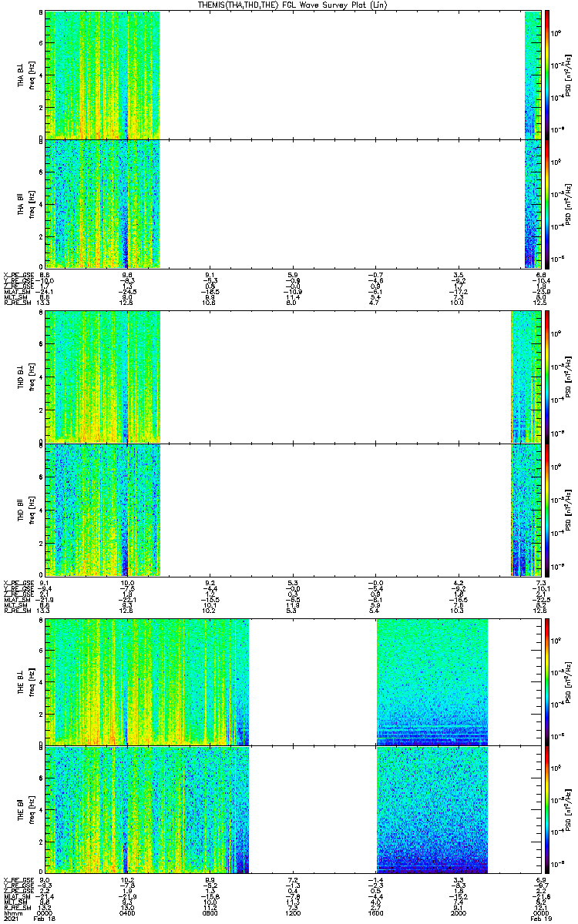578x924 pixels.
Task: Click the THA B-perpendicular y-axis label
Action: coord(25,74)
